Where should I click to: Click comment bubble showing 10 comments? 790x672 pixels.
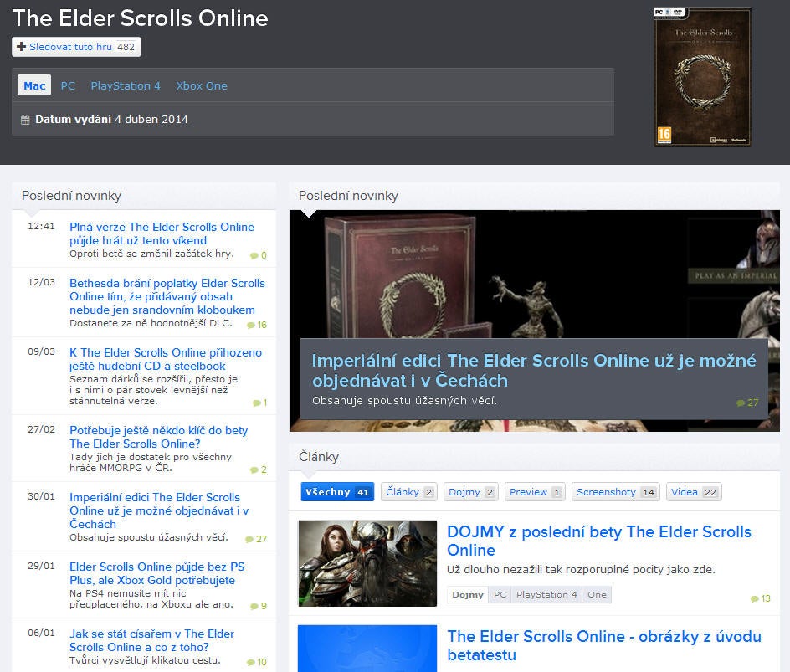coord(251,662)
